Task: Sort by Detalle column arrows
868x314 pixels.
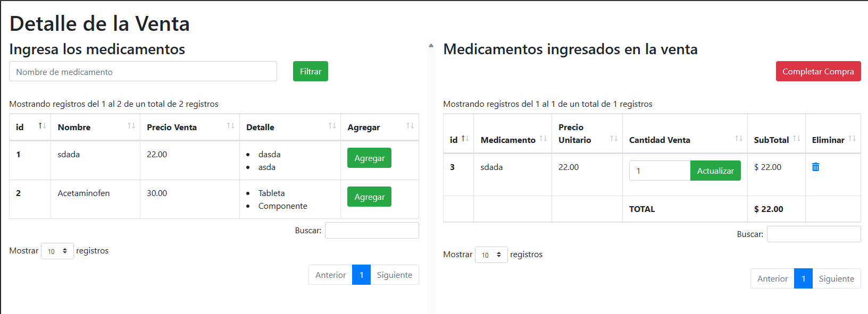Action: [332, 126]
